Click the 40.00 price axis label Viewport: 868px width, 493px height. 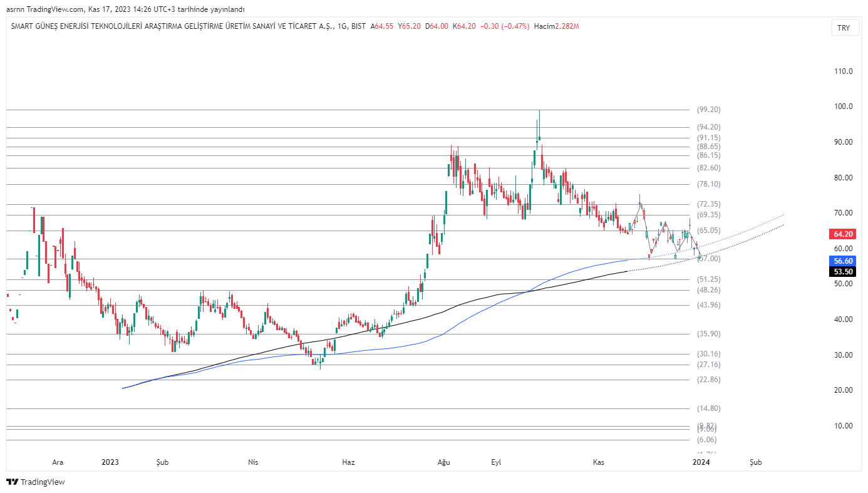(x=842, y=319)
